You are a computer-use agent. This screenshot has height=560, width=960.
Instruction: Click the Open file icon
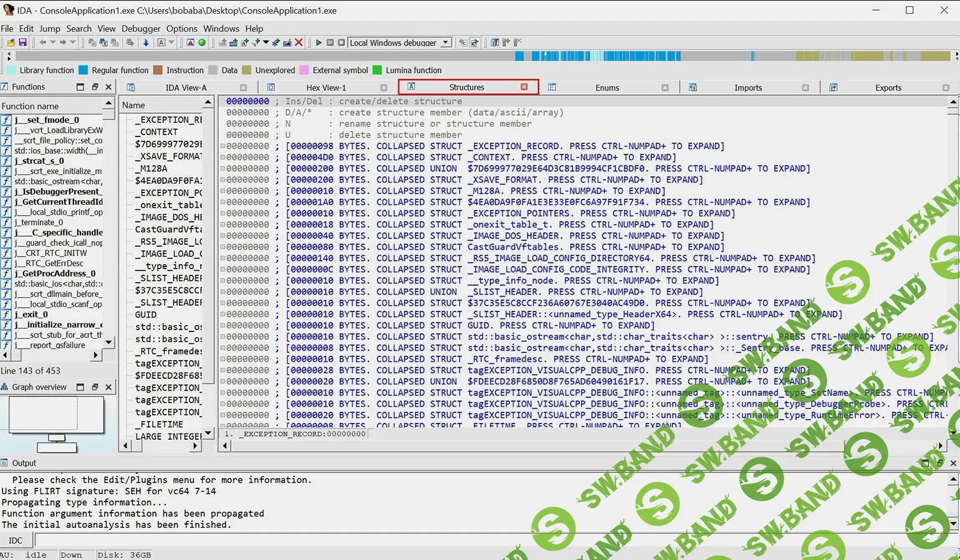pyautogui.click(x=11, y=42)
